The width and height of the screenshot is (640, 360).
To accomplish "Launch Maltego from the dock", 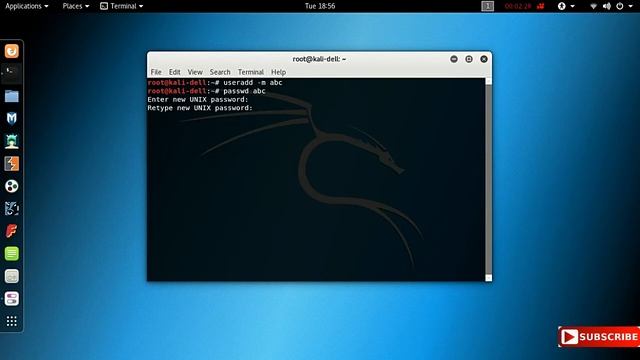I will point(11,186).
